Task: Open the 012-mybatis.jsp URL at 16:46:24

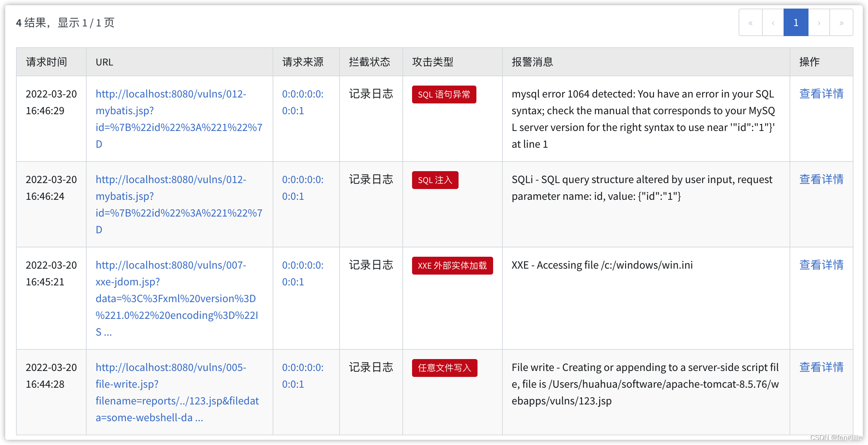Action: coord(179,204)
